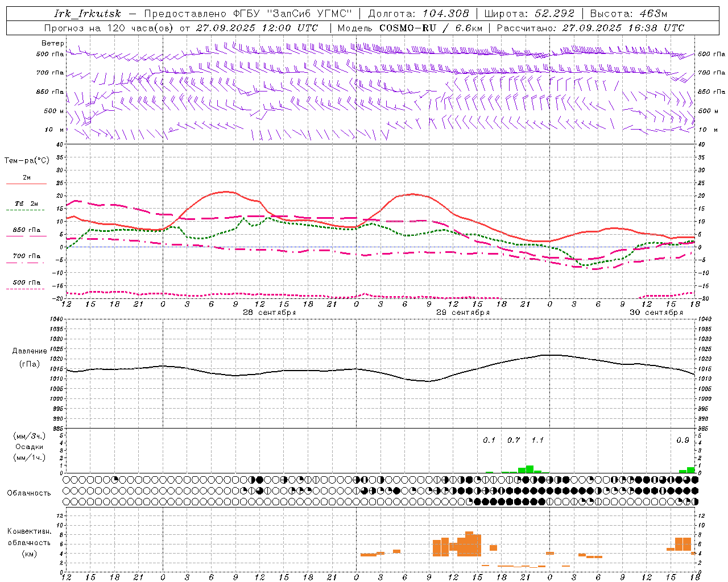Select the provider text ФГБУ "ЗапСиб УГМС"
This screenshot has height=582, width=728.
point(293,14)
